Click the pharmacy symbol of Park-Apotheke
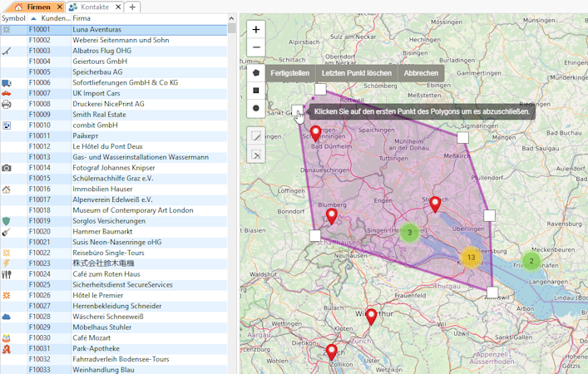Screen dimensions: 588x374 pyautogui.click(x=7, y=349)
